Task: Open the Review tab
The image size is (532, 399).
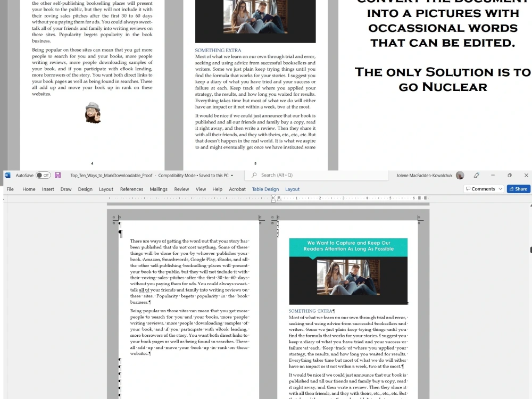Action: click(x=181, y=189)
